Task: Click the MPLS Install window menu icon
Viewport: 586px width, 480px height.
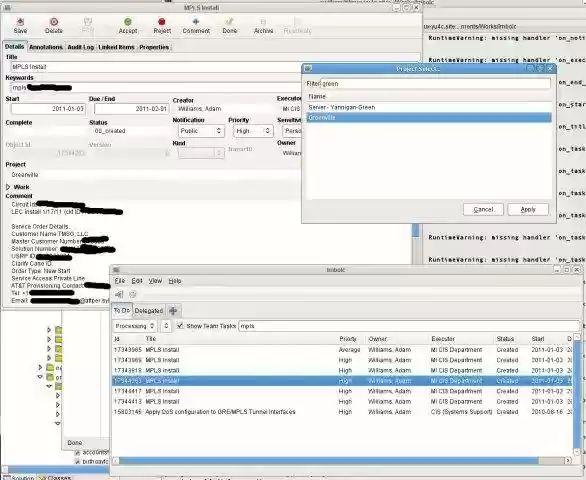Action: [7, 7]
